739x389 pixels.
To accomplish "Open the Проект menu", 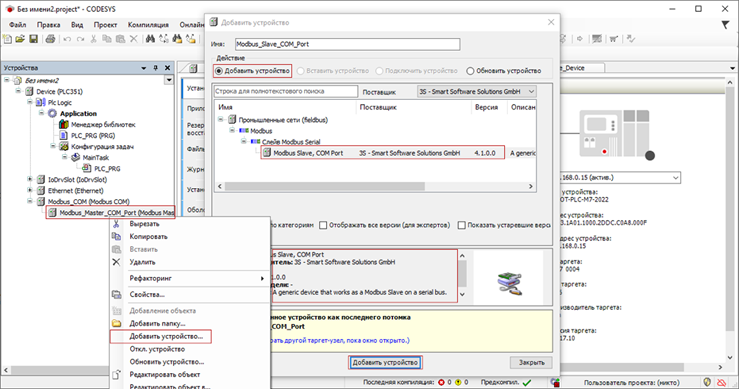I will pos(105,25).
